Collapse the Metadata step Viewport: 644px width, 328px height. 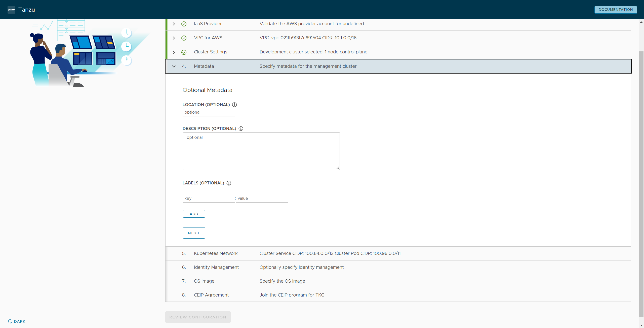[x=174, y=66]
